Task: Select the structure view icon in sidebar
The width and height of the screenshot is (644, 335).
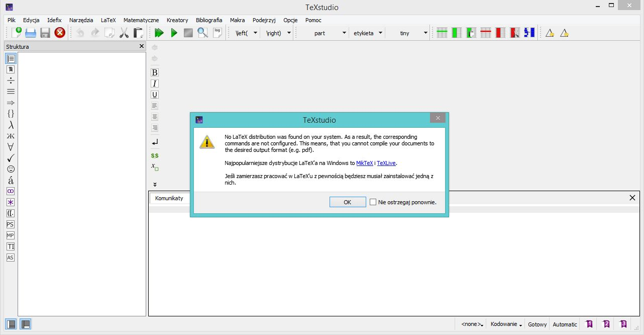Action: point(11,58)
